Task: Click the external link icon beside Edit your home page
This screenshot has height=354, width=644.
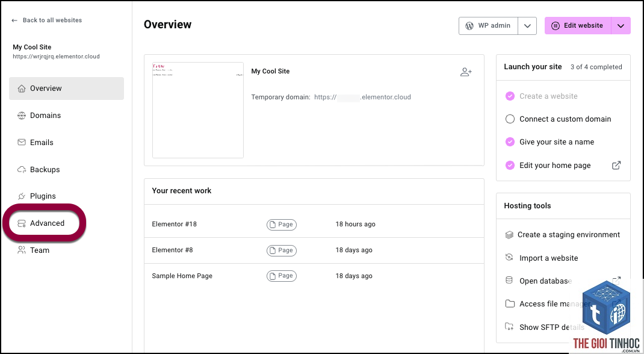Action: pyautogui.click(x=616, y=165)
